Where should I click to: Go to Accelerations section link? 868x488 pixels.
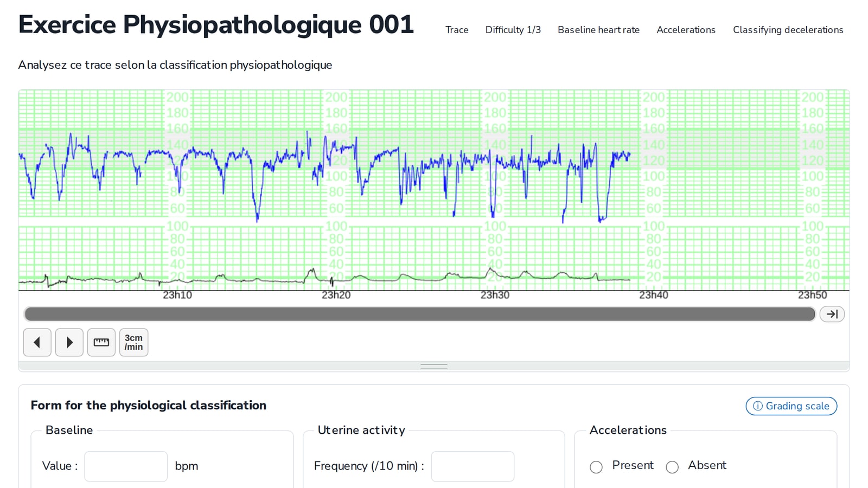[686, 30]
